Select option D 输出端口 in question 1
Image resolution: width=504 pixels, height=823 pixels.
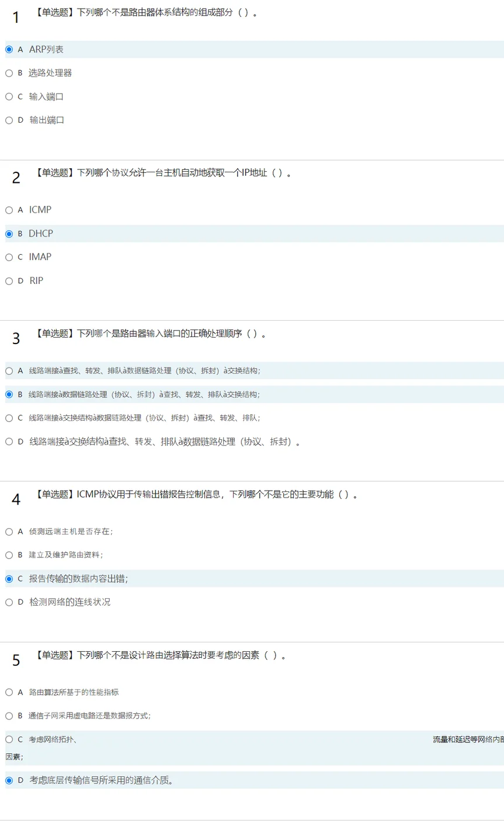point(9,120)
